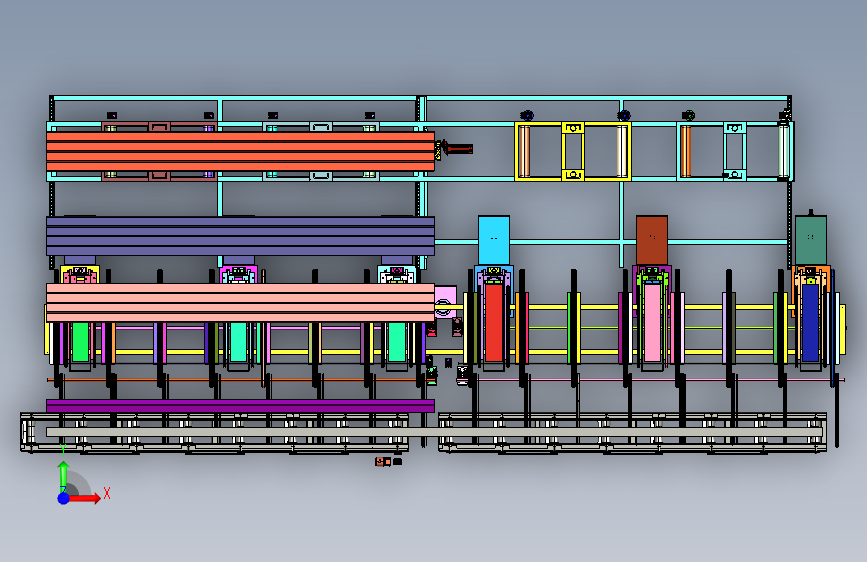Select the salmon pink long panel stack
Viewport: 867px width, 562px height.
tap(241, 303)
